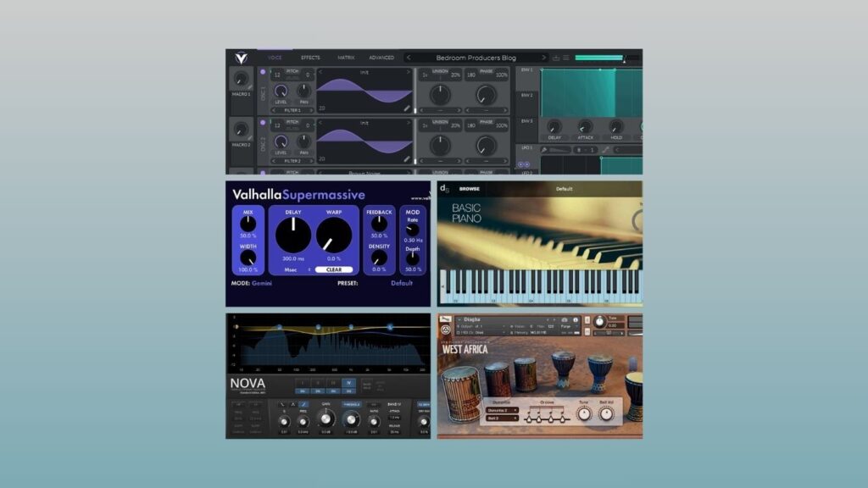Select NOVA band II button
This screenshot has width=868, height=488.
(318, 383)
